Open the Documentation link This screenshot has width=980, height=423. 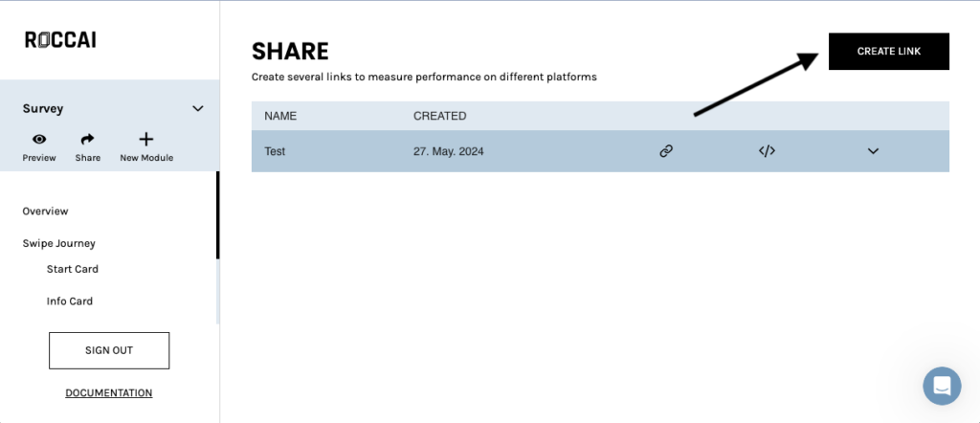pyautogui.click(x=109, y=393)
